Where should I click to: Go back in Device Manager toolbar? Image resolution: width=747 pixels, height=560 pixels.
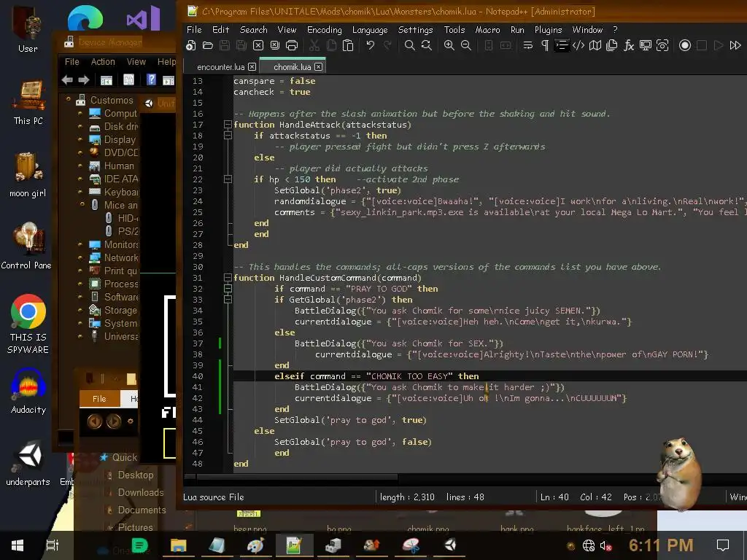(x=67, y=80)
